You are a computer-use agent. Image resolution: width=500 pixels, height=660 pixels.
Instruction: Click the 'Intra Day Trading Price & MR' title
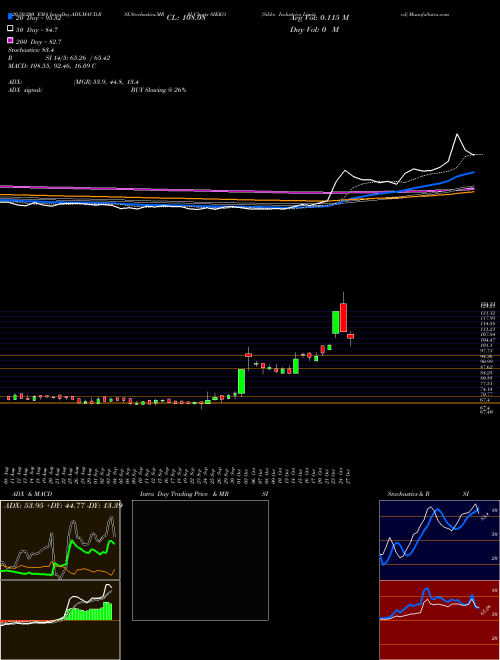tap(184, 494)
